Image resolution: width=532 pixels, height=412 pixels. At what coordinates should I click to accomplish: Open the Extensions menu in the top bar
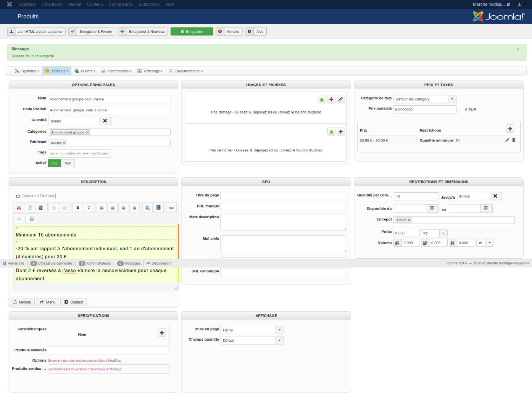149,5
